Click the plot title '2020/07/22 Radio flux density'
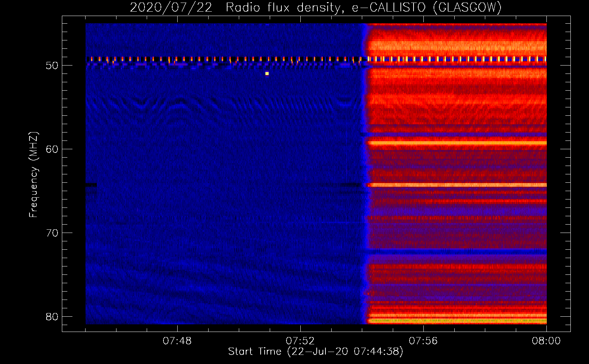 coord(316,8)
